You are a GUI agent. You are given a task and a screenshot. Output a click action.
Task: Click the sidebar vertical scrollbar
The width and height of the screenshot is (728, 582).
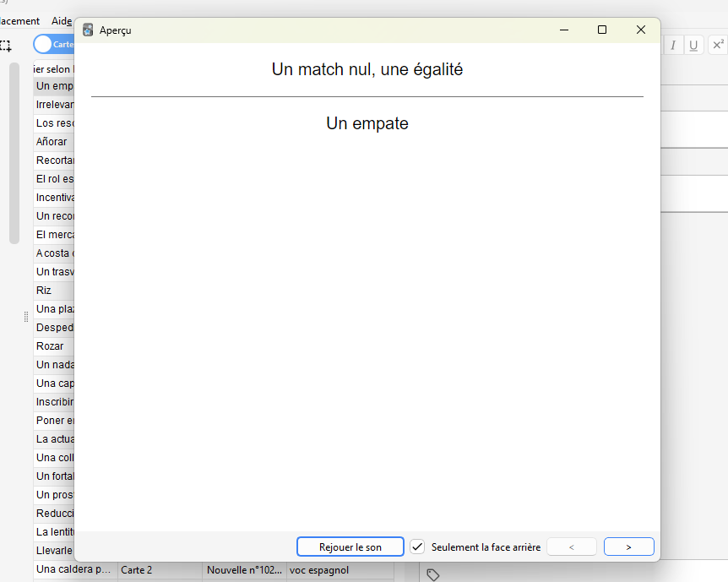(14, 152)
